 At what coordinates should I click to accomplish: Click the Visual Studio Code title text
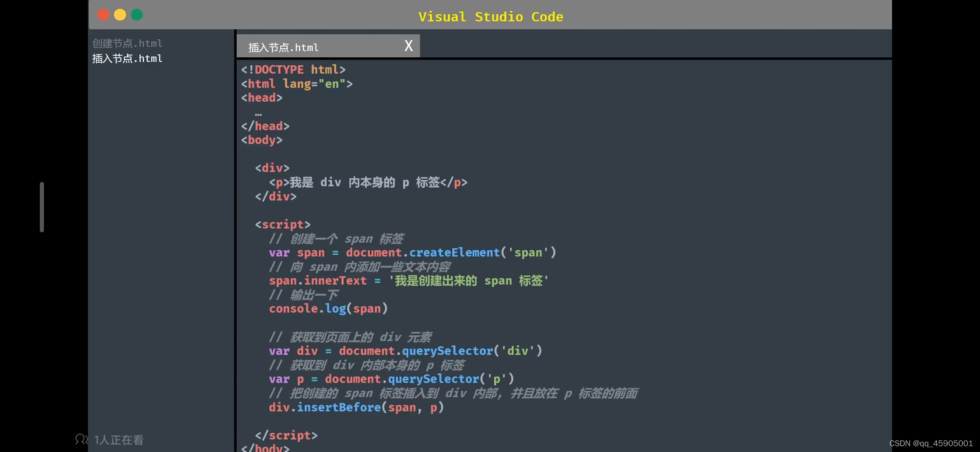[x=490, y=17]
